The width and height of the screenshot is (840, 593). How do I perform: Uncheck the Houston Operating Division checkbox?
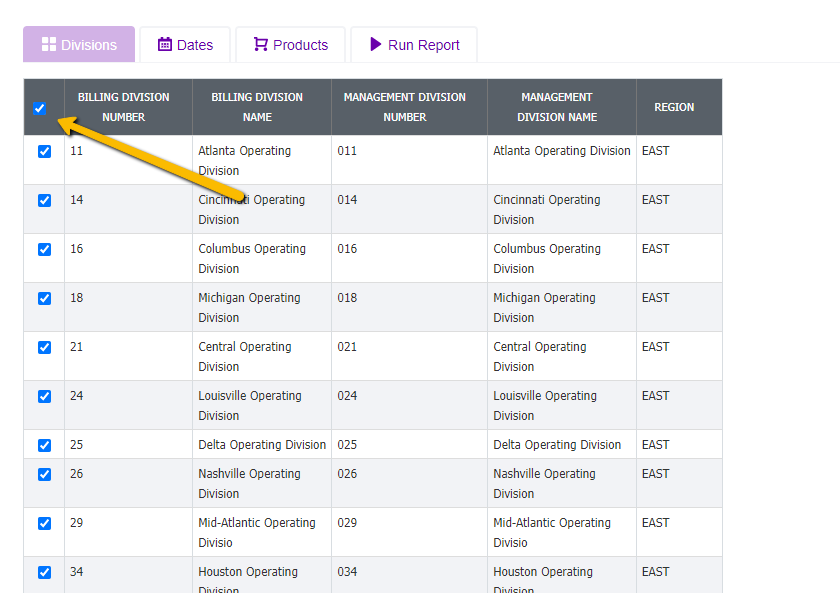point(44,573)
